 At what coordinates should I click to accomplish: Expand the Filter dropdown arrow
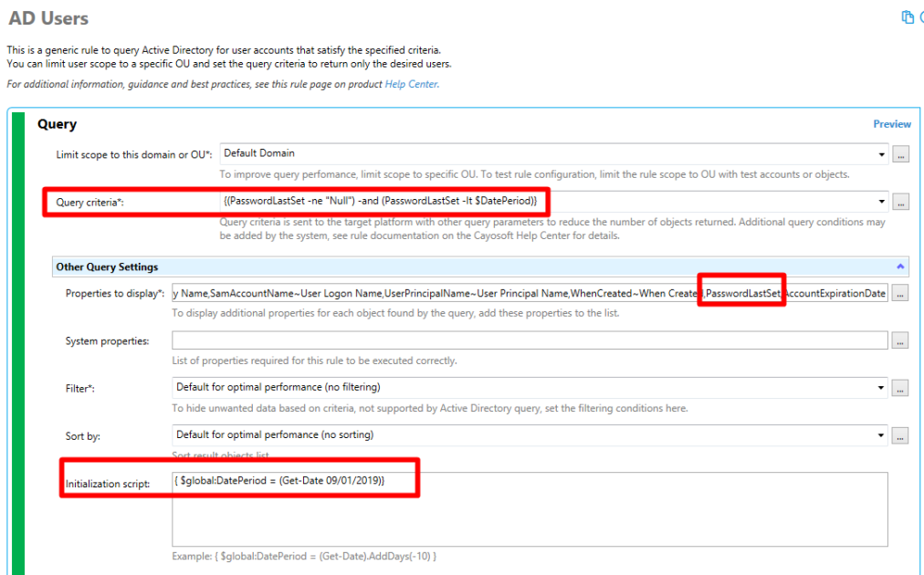click(880, 388)
